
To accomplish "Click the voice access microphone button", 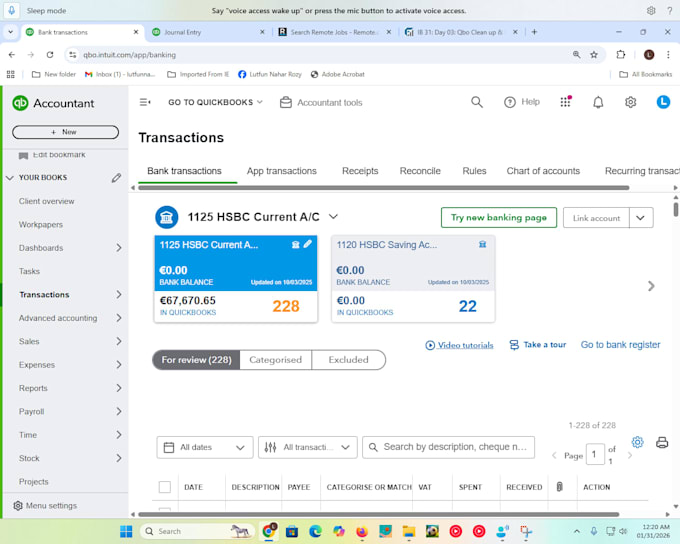I will pyautogui.click(x=12, y=10).
